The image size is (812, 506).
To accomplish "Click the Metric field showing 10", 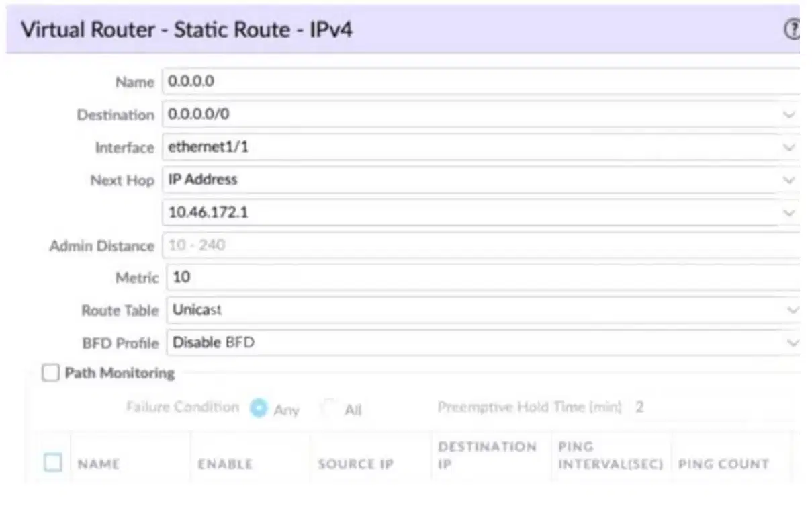I will click(x=481, y=277).
